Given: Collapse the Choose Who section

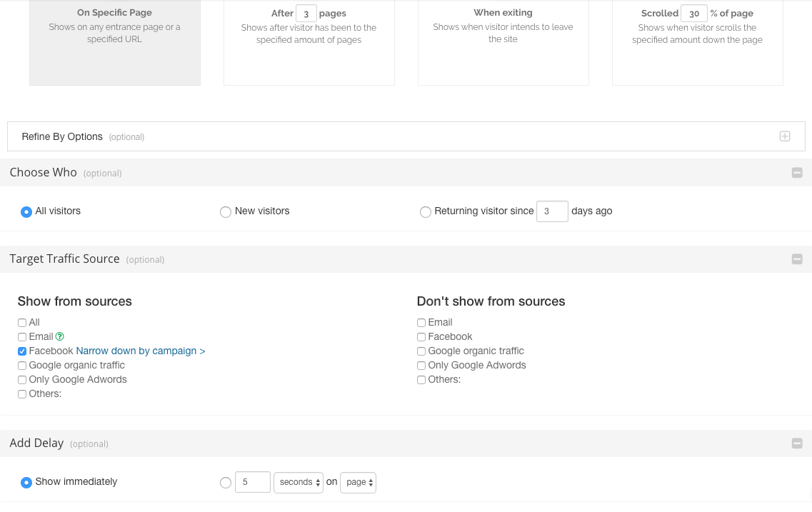Looking at the screenshot, I should (x=797, y=173).
